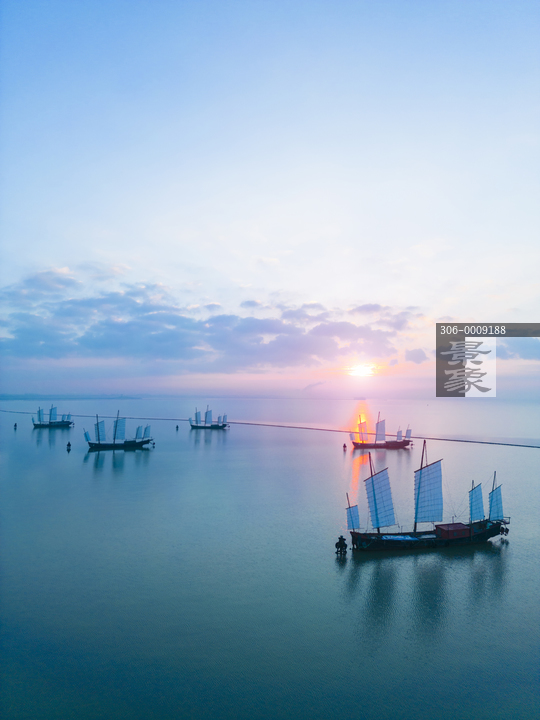Select the small rowboat beside the large junk
The height and width of the screenshot is (720, 540).
[x=341, y=545]
